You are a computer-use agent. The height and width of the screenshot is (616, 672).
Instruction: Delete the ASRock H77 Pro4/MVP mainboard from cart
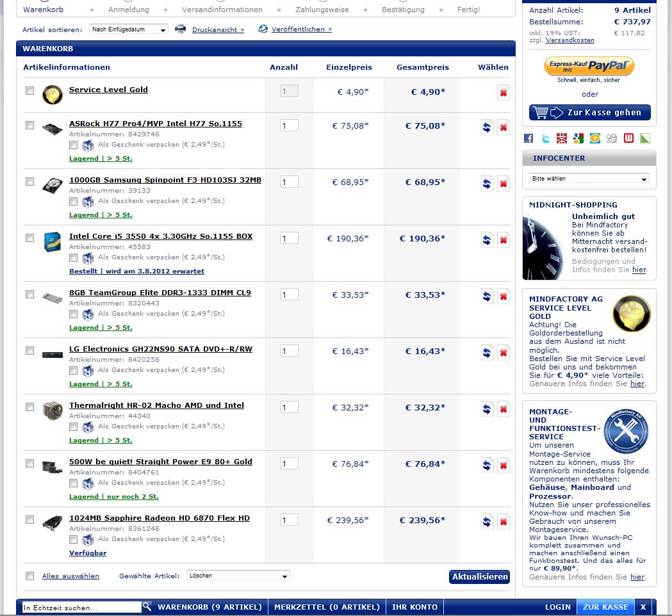[503, 127]
